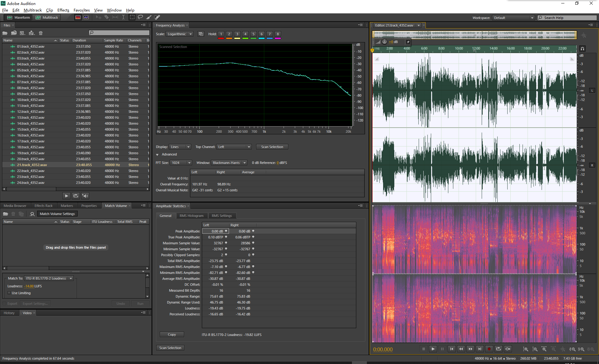599x364 pixels.
Task: Toggle loop playback in Files panel
Action: point(76,196)
